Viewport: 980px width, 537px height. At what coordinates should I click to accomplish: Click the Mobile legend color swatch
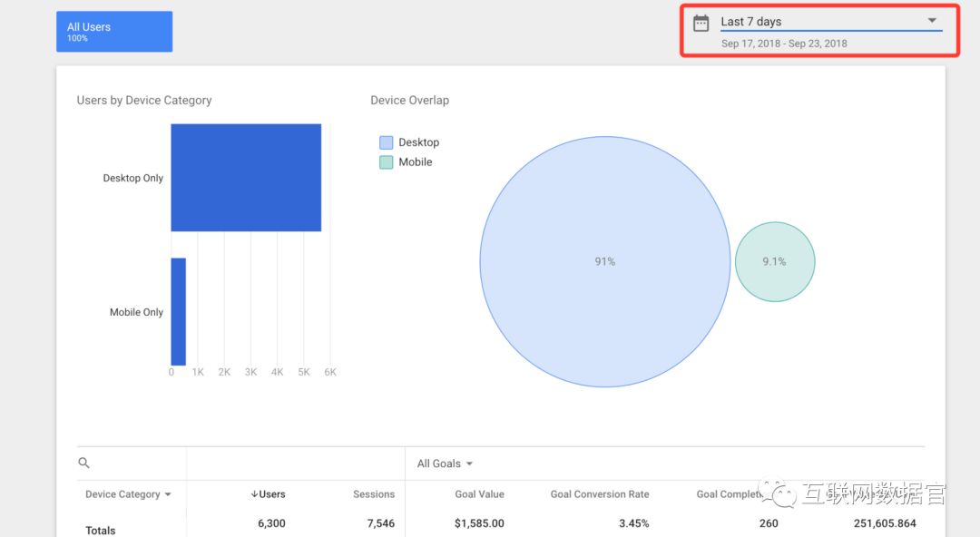387,162
